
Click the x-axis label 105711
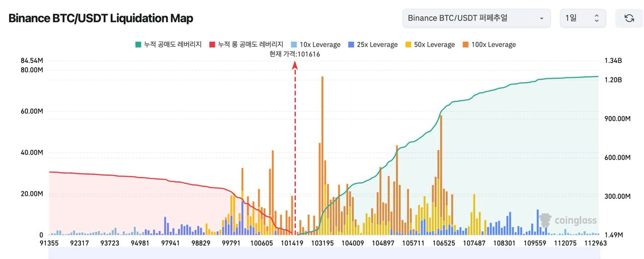click(x=413, y=243)
